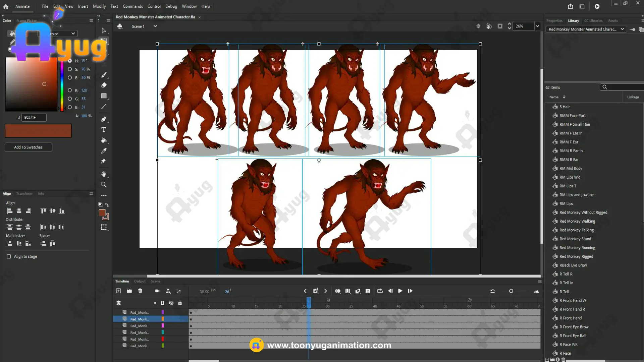Click the Add To Swatches button
This screenshot has height=362, width=644.
(28, 147)
